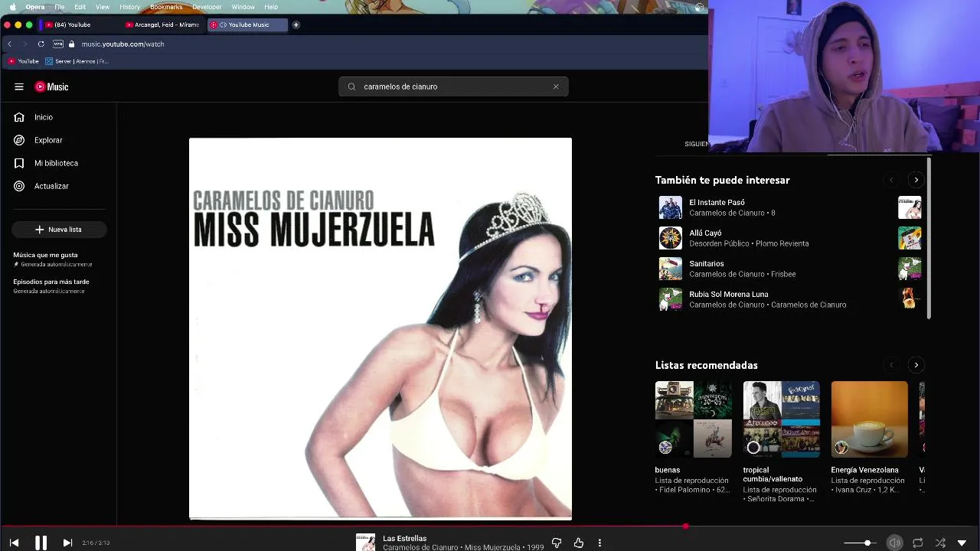Click the Las Estrellas title in player bar

(x=404, y=538)
